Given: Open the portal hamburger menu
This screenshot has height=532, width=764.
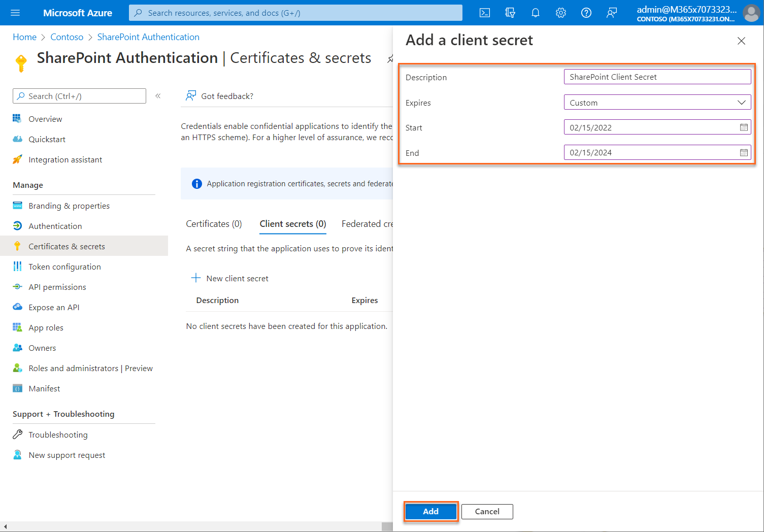Looking at the screenshot, I should pyautogui.click(x=15, y=13).
